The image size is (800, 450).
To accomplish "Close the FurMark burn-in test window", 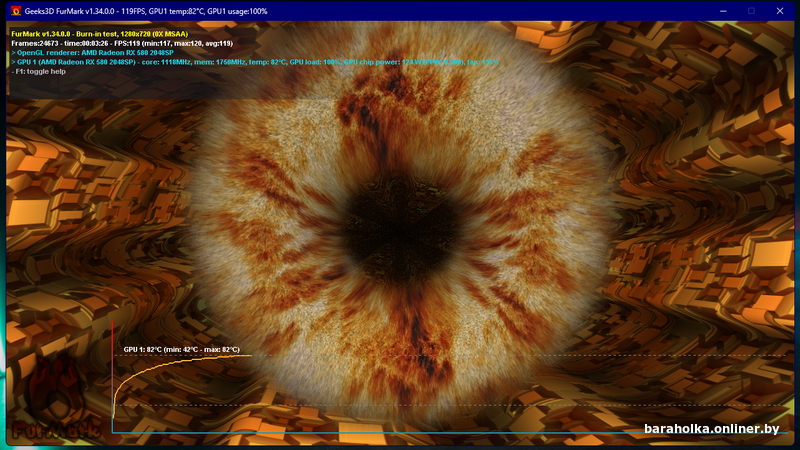I will tap(780, 11).
